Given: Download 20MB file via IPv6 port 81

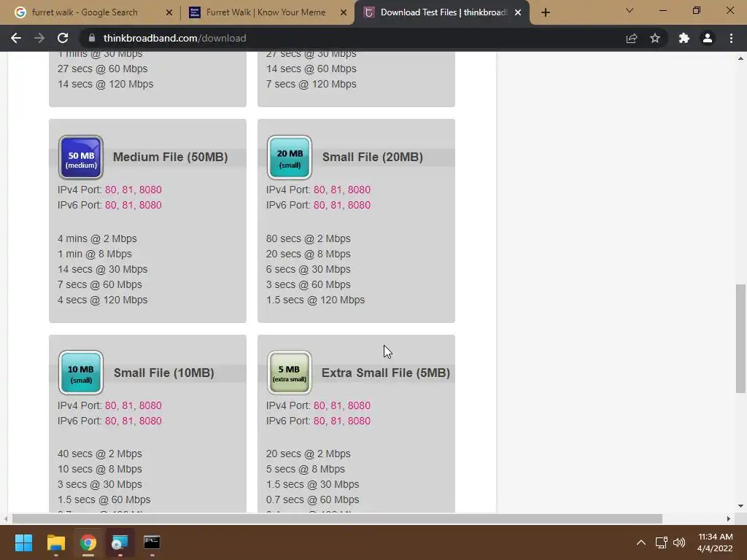Looking at the screenshot, I should click(x=336, y=205).
